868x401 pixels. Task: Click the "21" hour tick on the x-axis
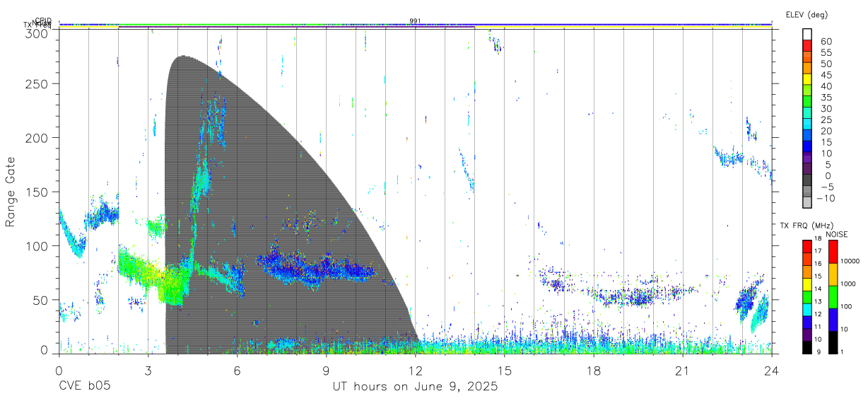pos(683,371)
